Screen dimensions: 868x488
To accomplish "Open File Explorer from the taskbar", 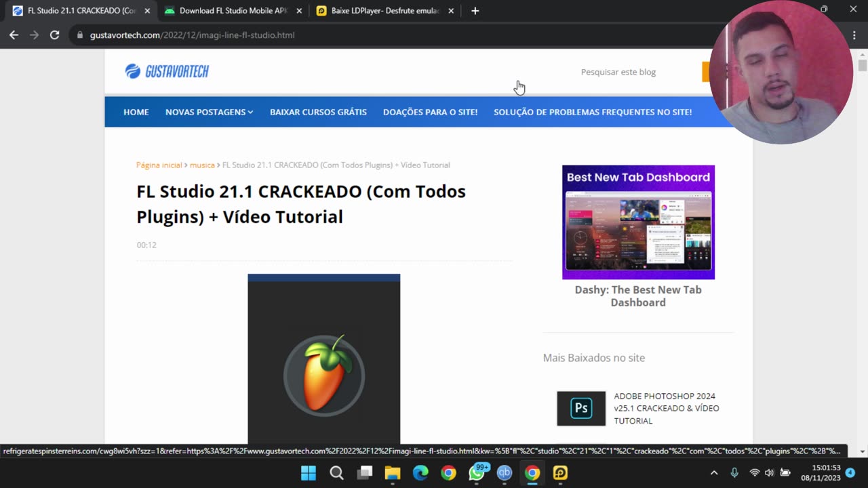I will click(393, 472).
